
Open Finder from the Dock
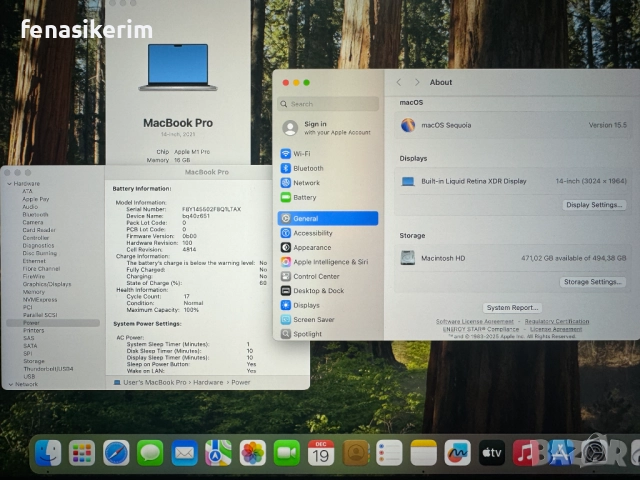click(x=48, y=453)
